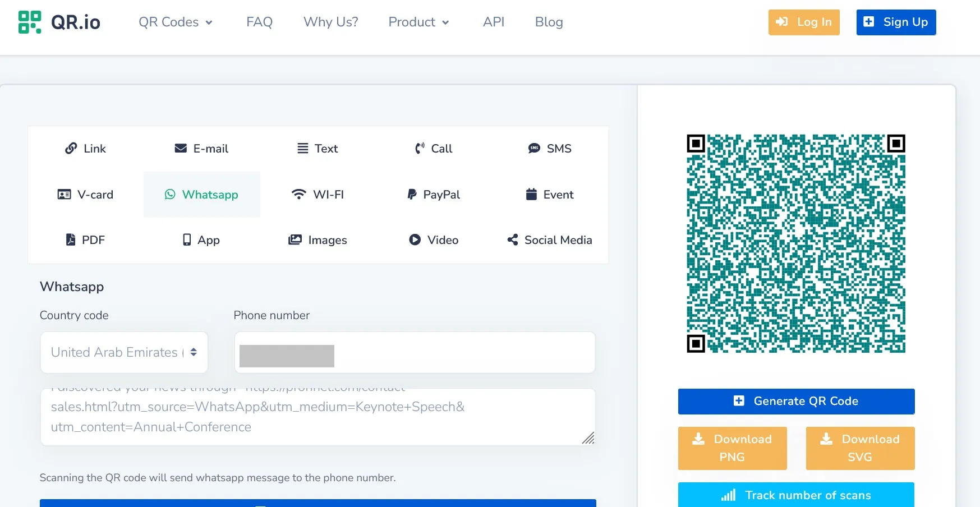Click the 'Country code' label
Screen dimensions: 980x507
(74, 315)
